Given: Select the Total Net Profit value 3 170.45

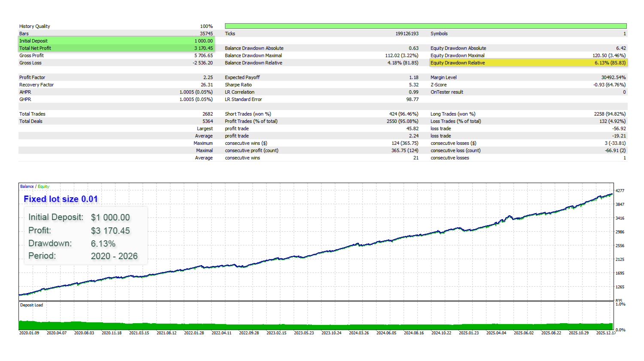Looking at the screenshot, I should coord(204,48).
